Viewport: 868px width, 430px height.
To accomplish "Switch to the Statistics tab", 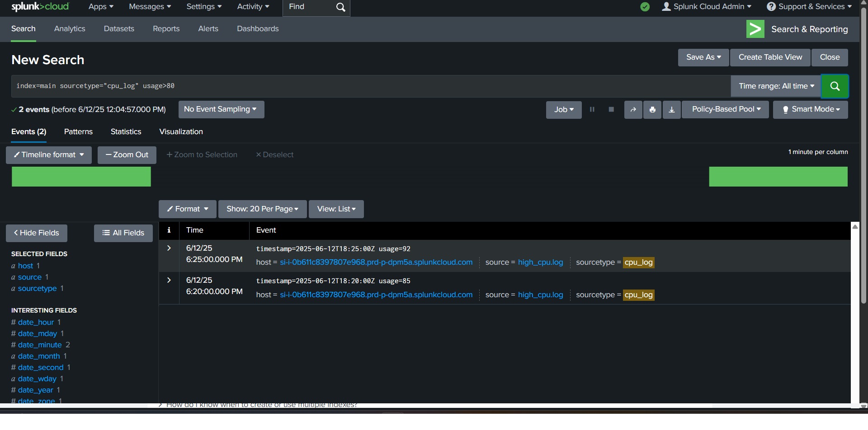I will [126, 132].
